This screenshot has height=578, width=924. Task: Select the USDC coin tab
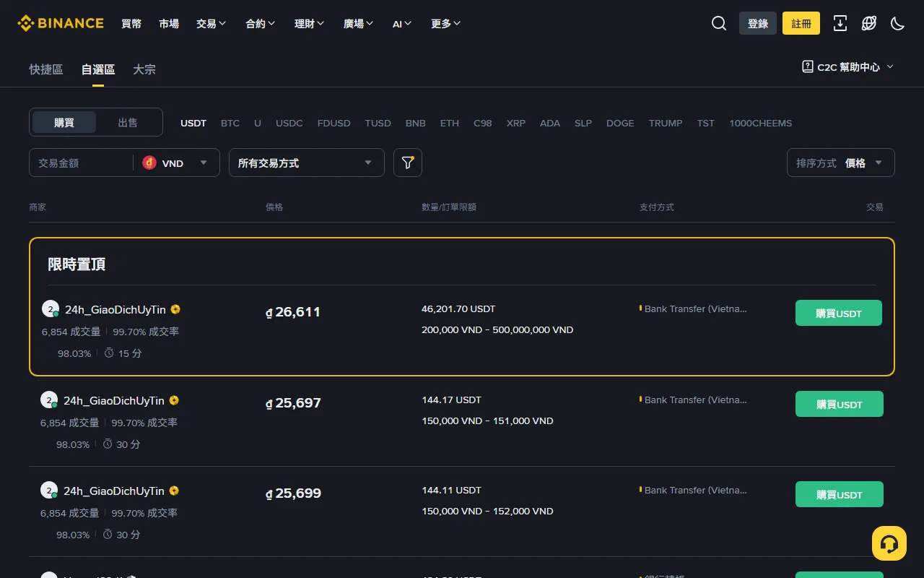click(289, 123)
